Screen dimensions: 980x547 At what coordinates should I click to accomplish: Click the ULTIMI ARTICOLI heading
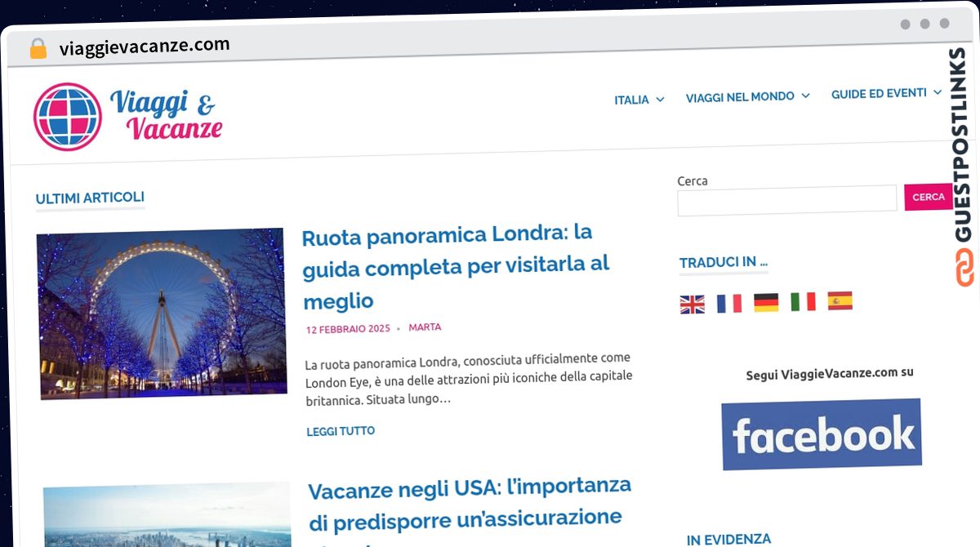tap(90, 198)
